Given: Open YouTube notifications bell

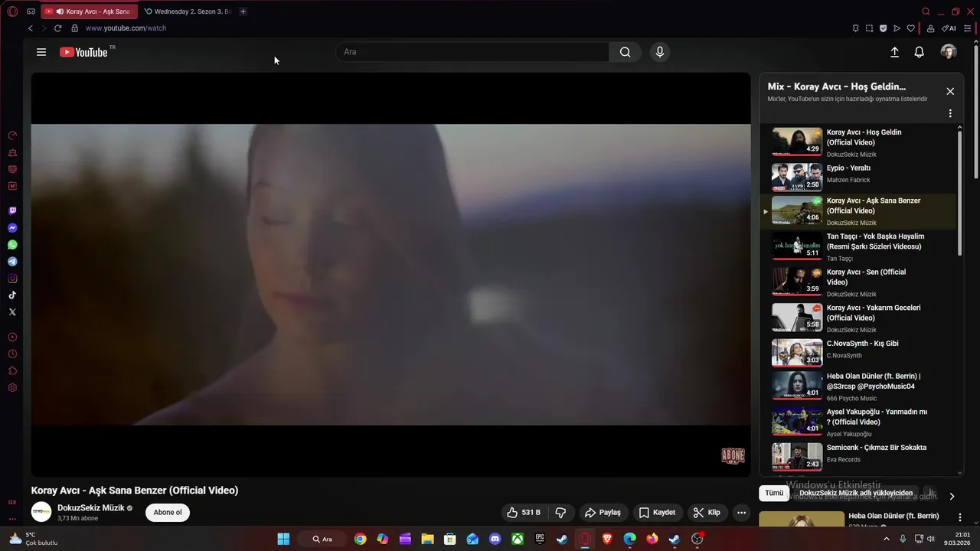Looking at the screenshot, I should (x=920, y=52).
